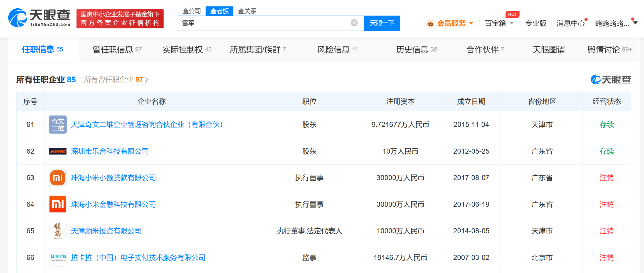This screenshot has height=273, width=644.
Task: Click the 奇文二维 company logo icon
Action: point(58,125)
